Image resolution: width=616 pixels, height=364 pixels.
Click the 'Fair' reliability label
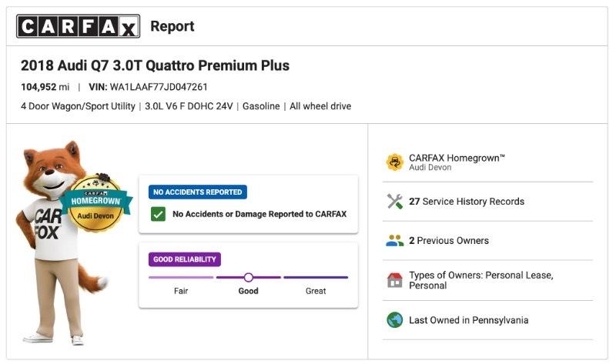point(181,291)
